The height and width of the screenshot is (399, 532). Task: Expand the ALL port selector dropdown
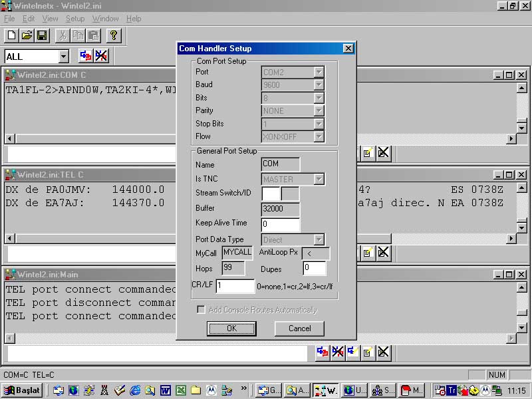coord(63,57)
